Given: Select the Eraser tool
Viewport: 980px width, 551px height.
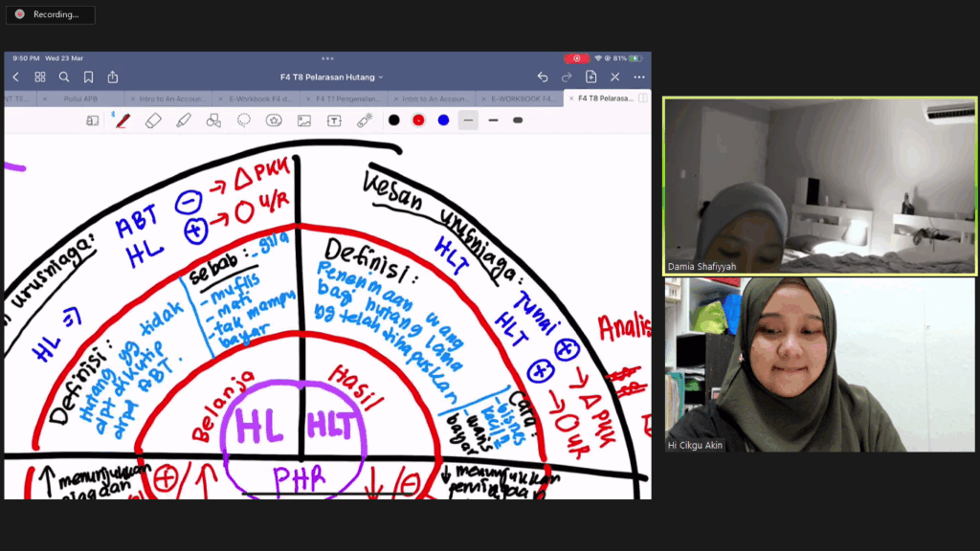Looking at the screenshot, I should click(x=153, y=121).
